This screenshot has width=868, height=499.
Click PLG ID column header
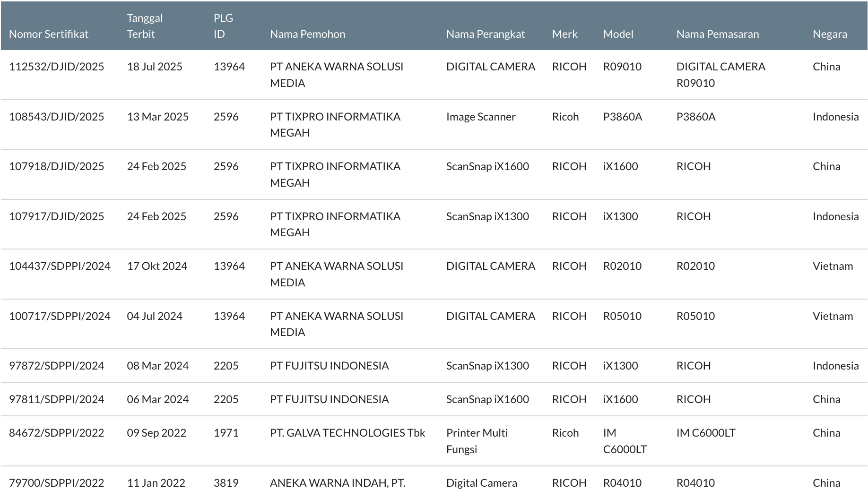click(223, 26)
